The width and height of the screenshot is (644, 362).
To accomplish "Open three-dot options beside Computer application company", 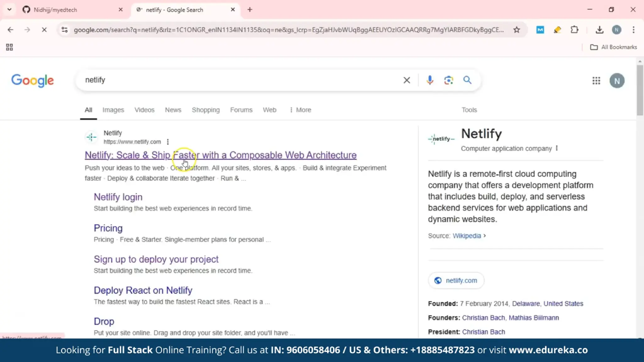I will pos(557,148).
